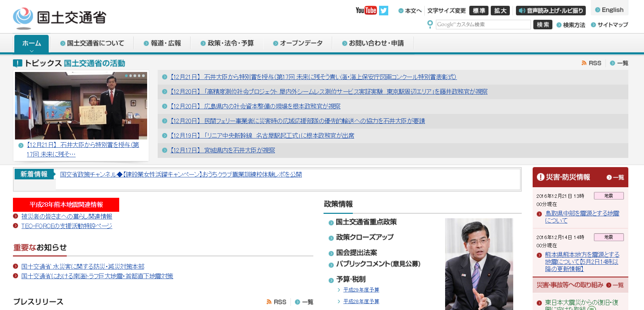This screenshot has width=644, height=310.
Task: Open the 12月20日 広島県内 topic
Action: [x=255, y=106]
